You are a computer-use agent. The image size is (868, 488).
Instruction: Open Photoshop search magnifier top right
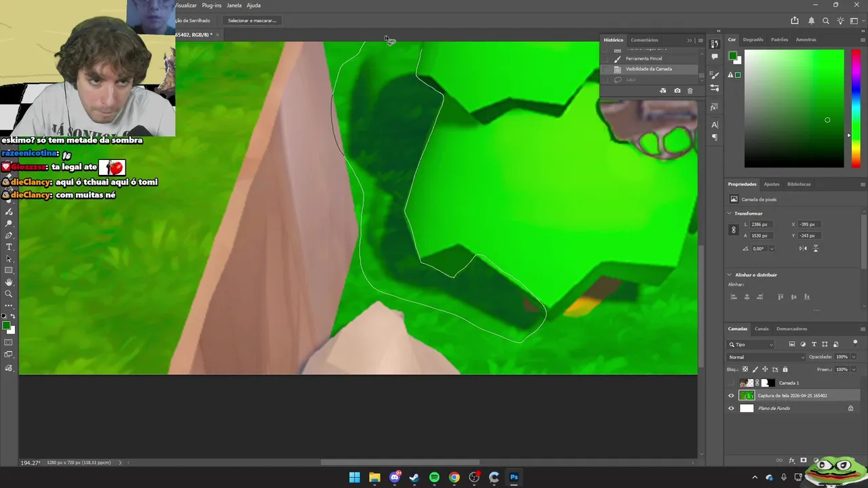coord(826,21)
